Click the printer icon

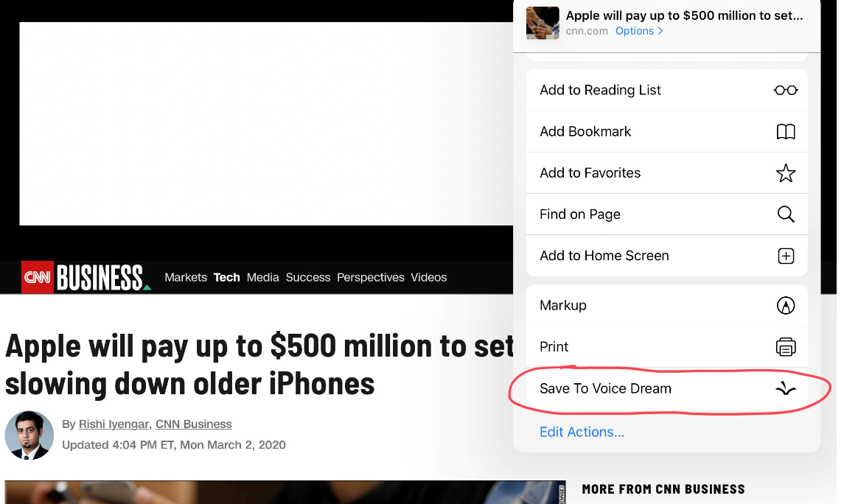coord(785,347)
